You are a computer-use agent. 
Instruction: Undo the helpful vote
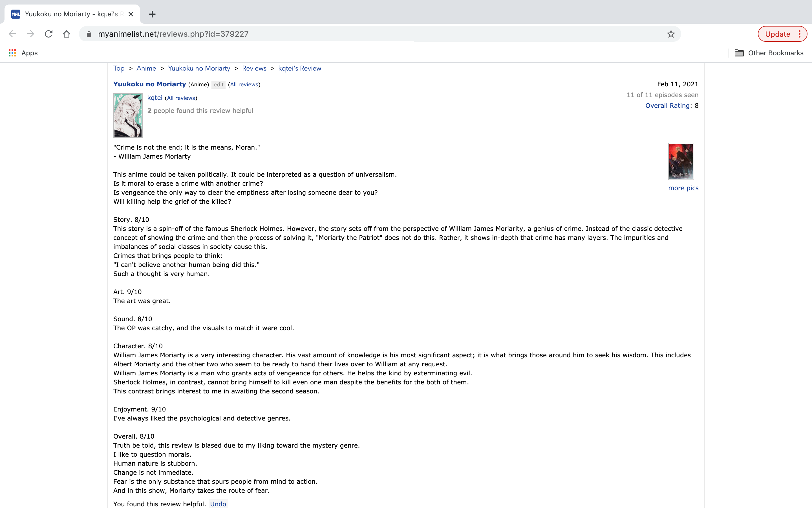coord(218,504)
